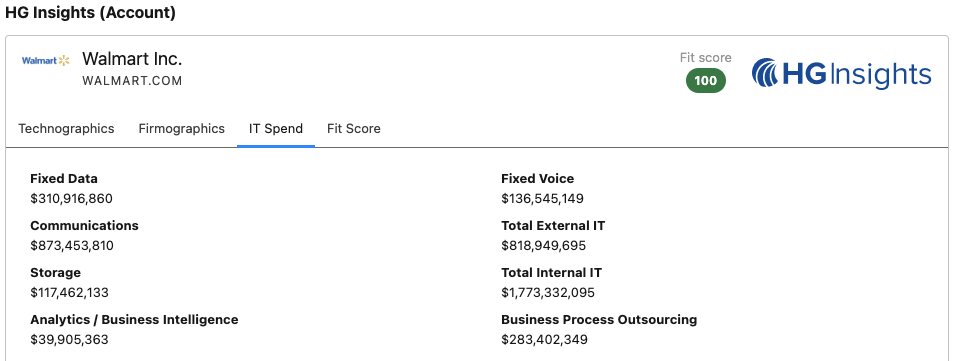Viewport: 960px width, 361px height.
Task: Select the Fixed Data amount $310,916,860
Action: point(72,199)
